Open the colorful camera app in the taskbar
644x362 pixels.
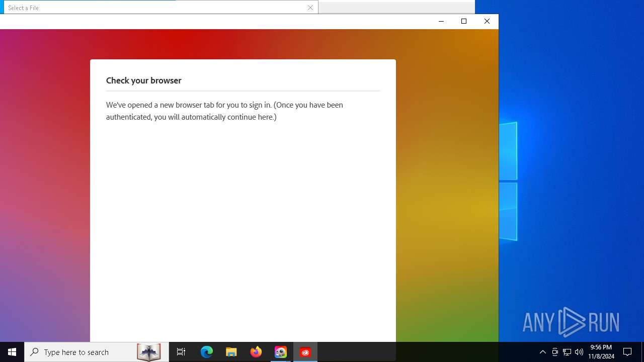click(281, 352)
